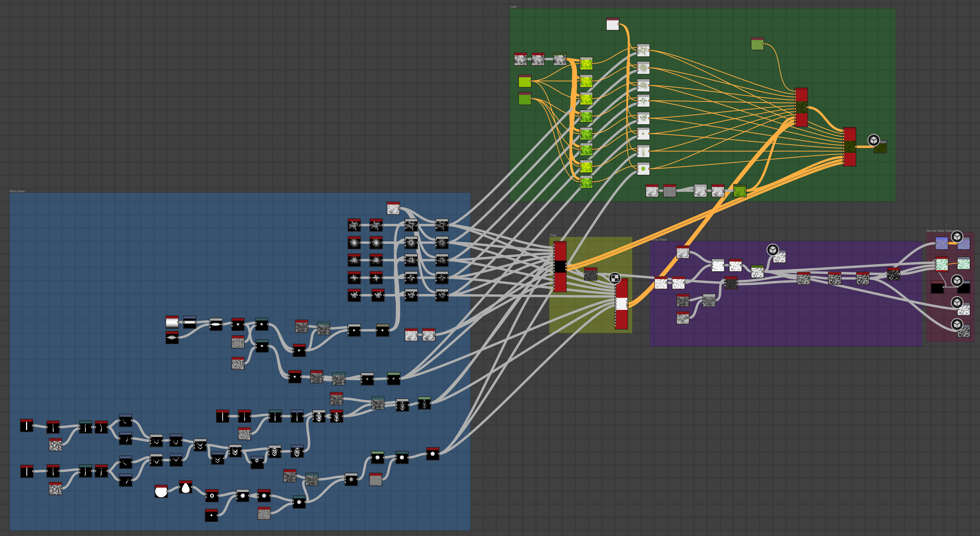Select the mint green node with red header
Screen dimensions: 980x536
pyautogui.click(x=941, y=264)
